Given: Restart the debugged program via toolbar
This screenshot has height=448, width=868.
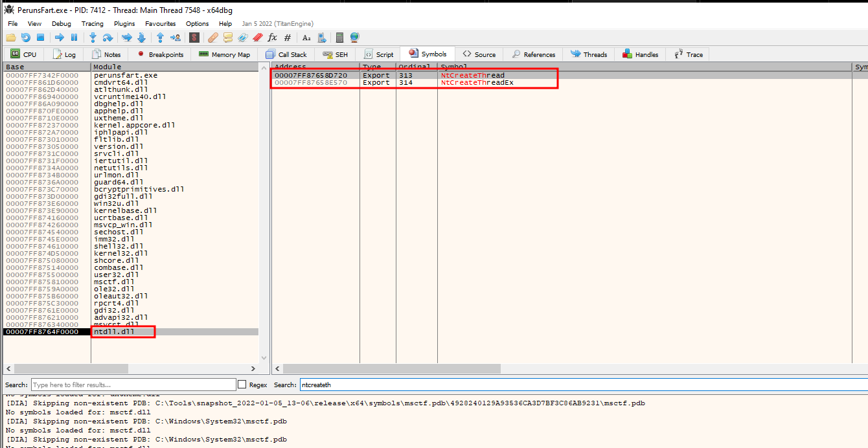Looking at the screenshot, I should click(25, 38).
